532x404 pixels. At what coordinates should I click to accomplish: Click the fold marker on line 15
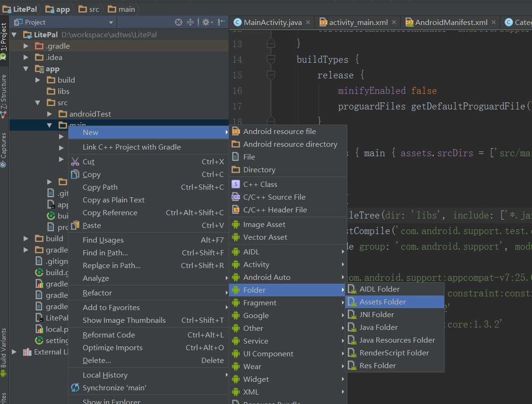[271, 75]
